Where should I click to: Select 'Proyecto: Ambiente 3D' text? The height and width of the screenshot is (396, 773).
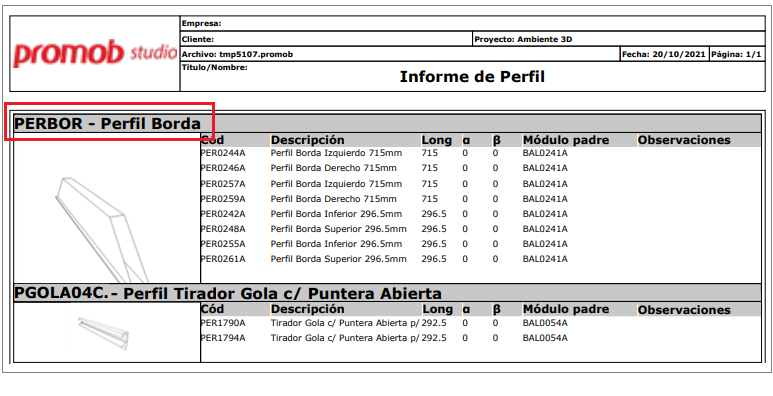pos(523,39)
